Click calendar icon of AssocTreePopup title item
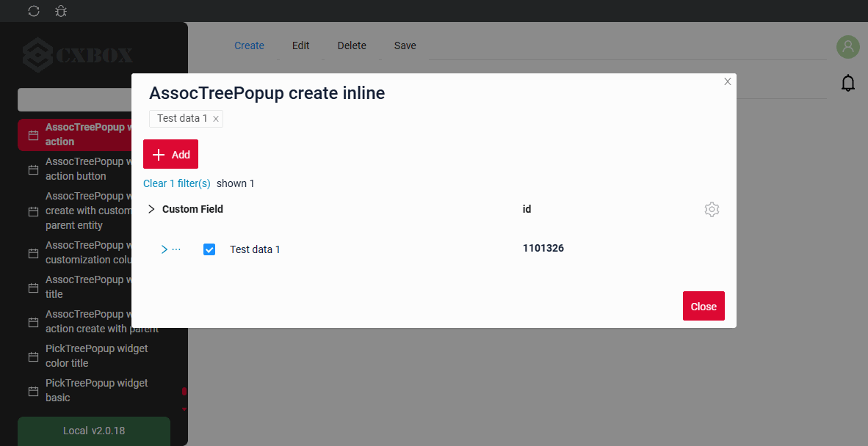The height and width of the screenshot is (446, 868). [x=33, y=288]
